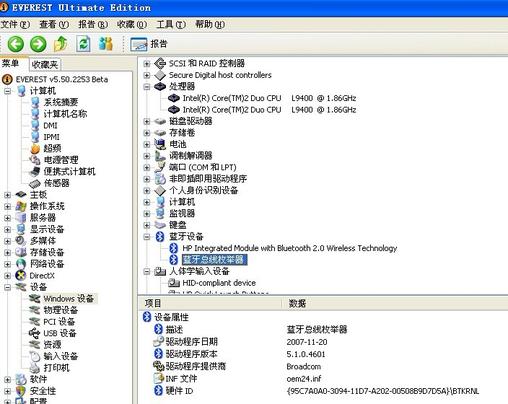Select 资源 in the tree
This screenshot has height=404, width=508.
pos(53,345)
